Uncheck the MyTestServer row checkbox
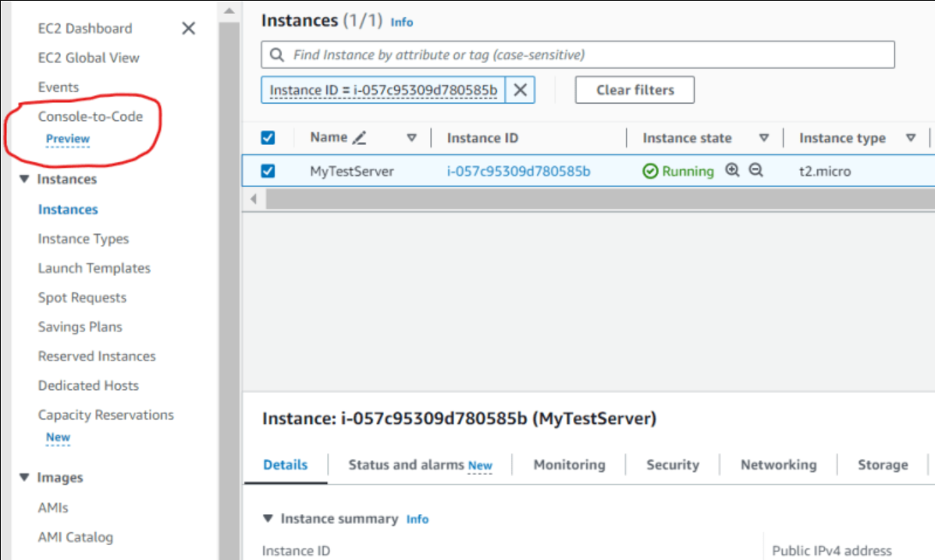 pos(268,171)
